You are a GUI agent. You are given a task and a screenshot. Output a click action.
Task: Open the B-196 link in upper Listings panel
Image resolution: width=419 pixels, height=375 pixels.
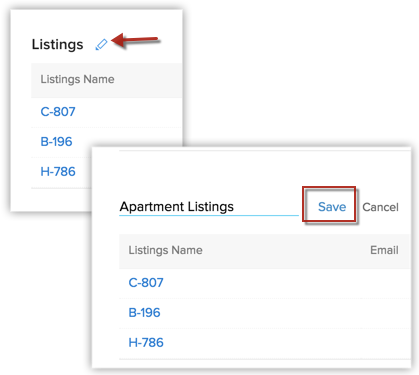point(56,142)
